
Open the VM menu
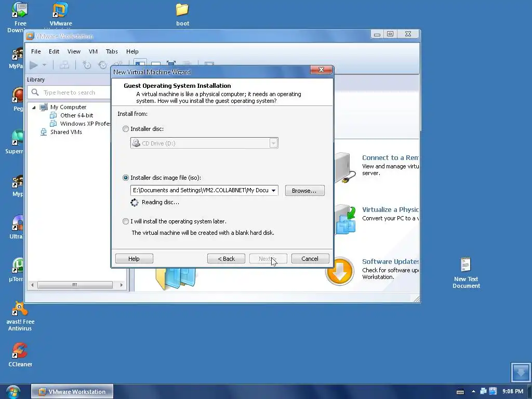(93, 51)
